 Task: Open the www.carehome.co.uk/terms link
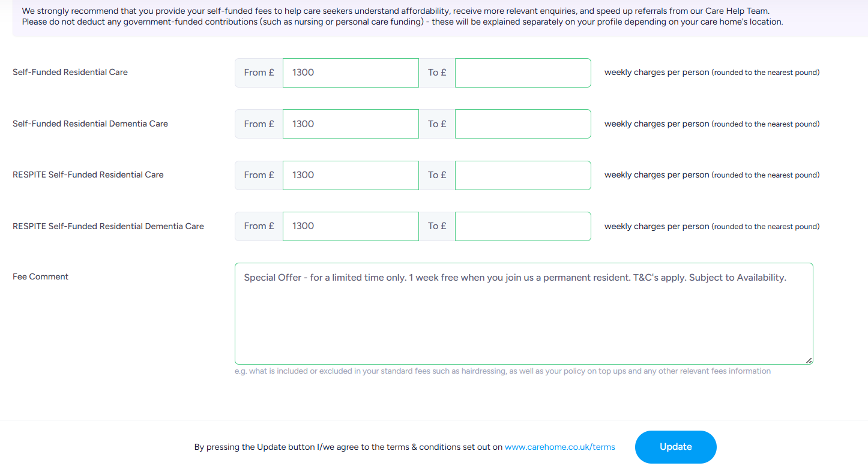(x=560, y=447)
